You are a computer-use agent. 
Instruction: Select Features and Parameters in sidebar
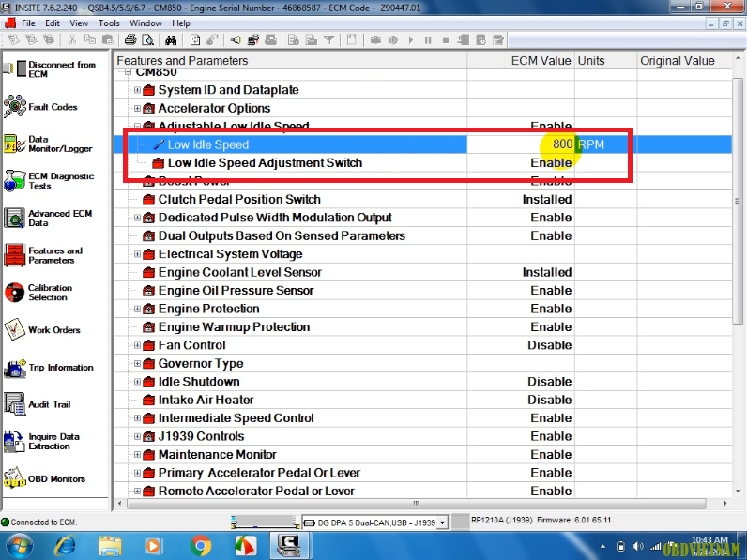click(43, 255)
